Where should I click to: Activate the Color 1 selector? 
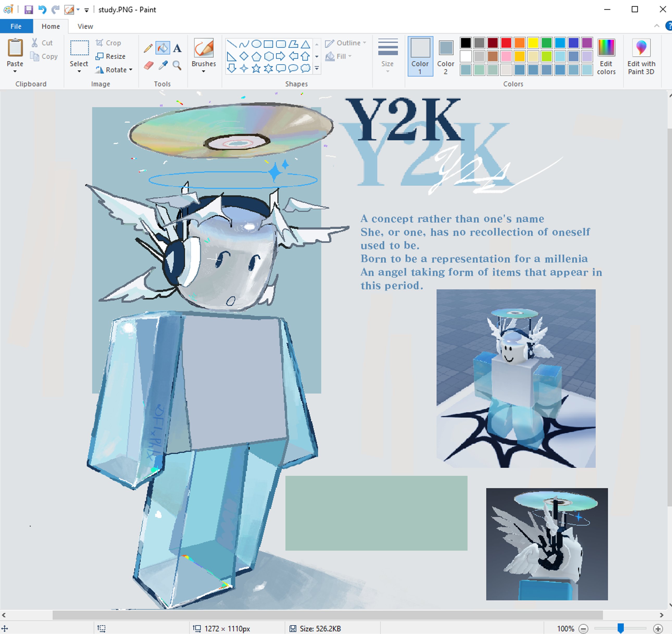coord(420,56)
